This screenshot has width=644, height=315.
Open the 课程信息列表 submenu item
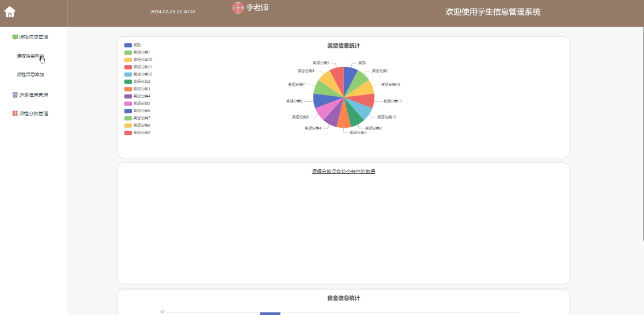pos(31,56)
